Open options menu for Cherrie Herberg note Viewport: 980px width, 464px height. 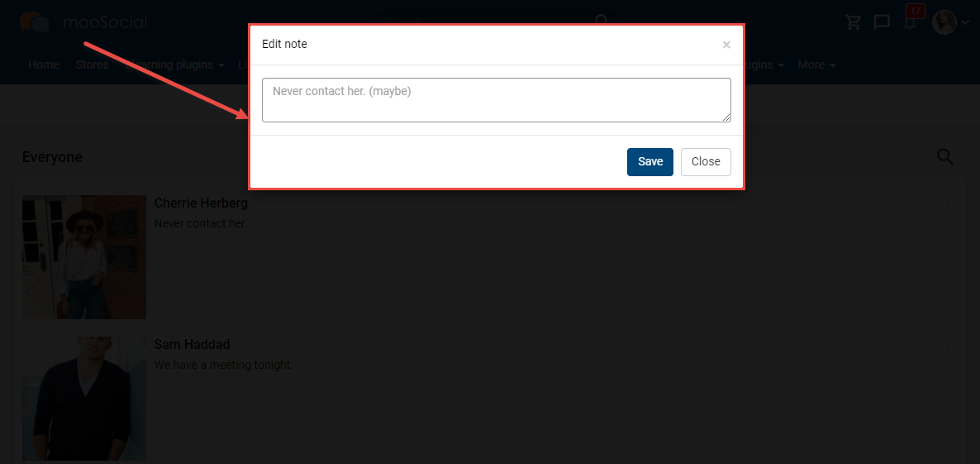pos(948,204)
